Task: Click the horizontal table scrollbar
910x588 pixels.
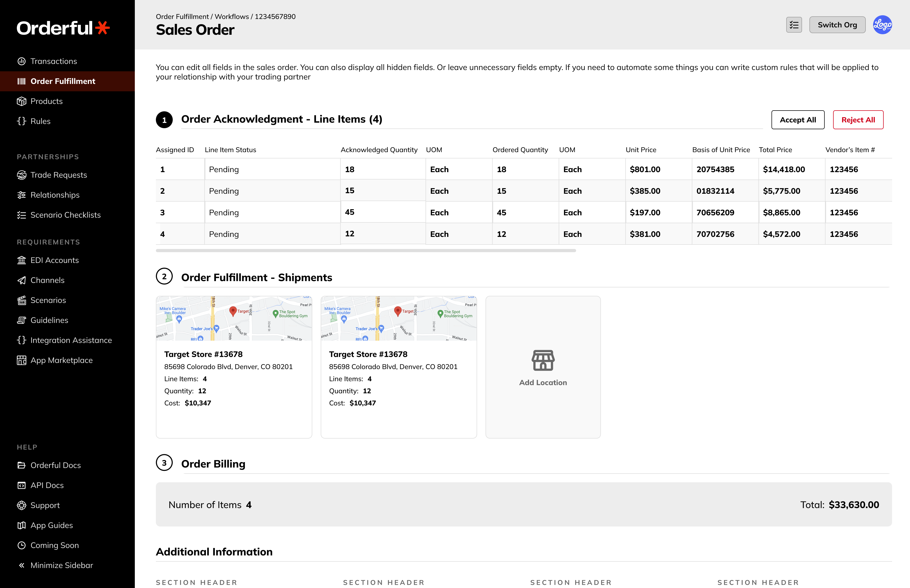Action: click(x=366, y=251)
